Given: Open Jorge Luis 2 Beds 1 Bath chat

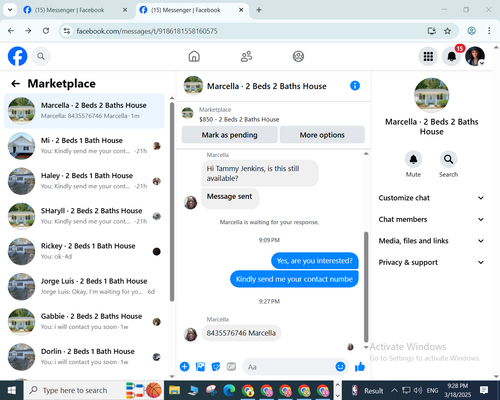Looking at the screenshot, I should 84,286.
